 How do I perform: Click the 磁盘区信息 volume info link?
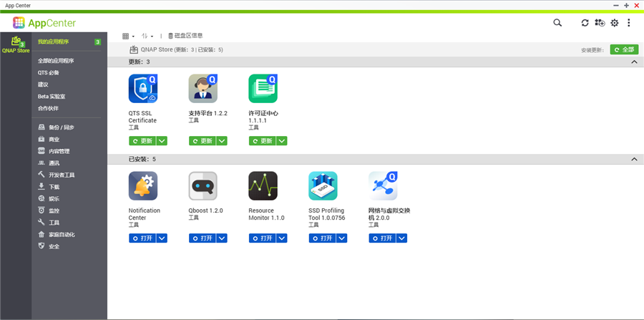click(185, 36)
